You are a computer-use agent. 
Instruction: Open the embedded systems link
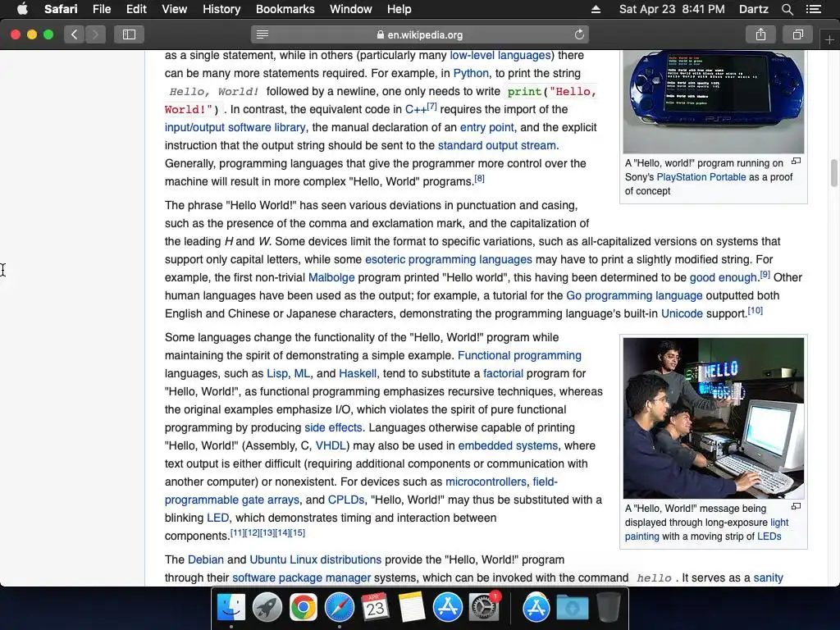[x=508, y=445]
